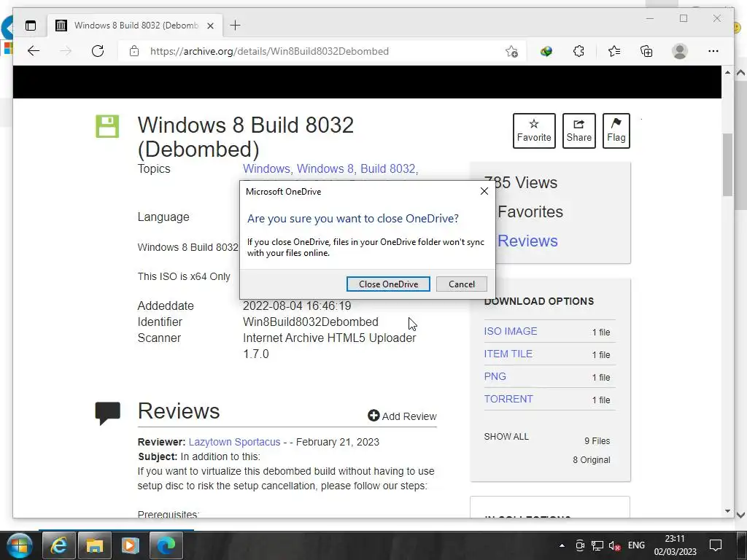Click the Favorite star button
The width and height of the screenshot is (747, 560).
[x=534, y=131]
